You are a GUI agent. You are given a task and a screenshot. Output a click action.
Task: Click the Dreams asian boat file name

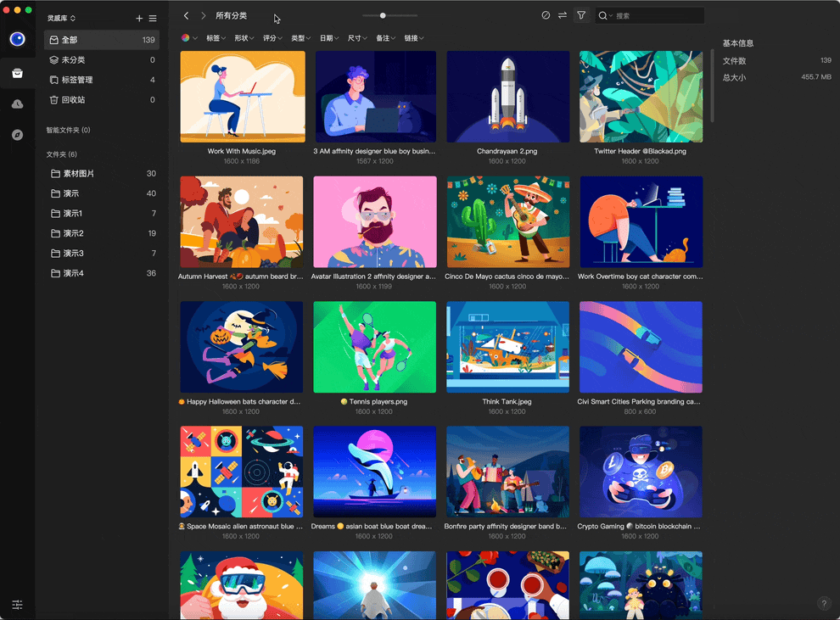coord(372,527)
